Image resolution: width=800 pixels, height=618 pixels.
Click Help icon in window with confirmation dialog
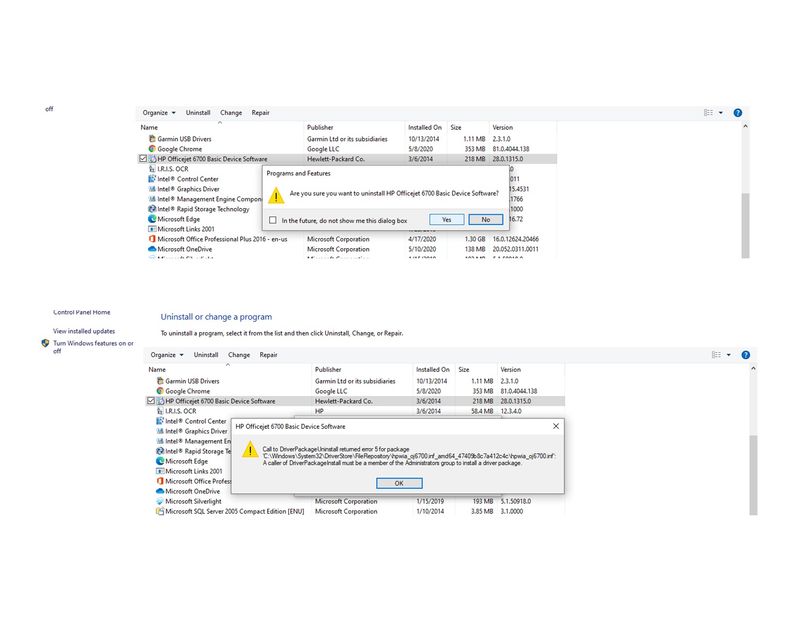(x=738, y=113)
